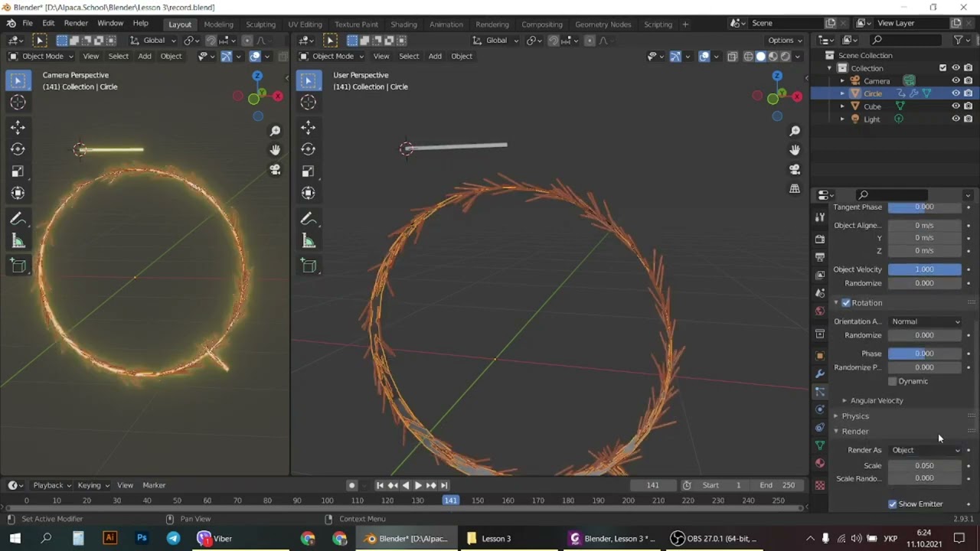The image size is (980, 551).
Task: Open the Options dropdown in viewport header
Action: tap(786, 40)
